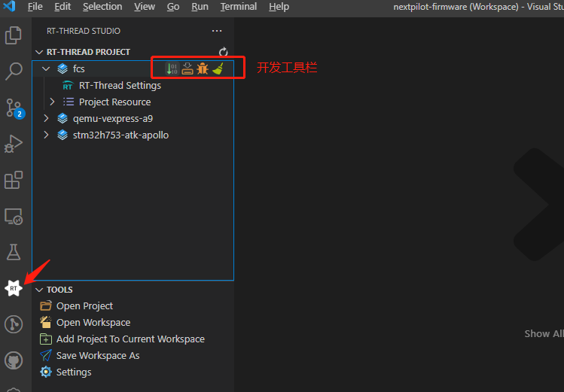Open the Git Graph activity icon
Screen dimensions: 564x392
(x=14, y=324)
